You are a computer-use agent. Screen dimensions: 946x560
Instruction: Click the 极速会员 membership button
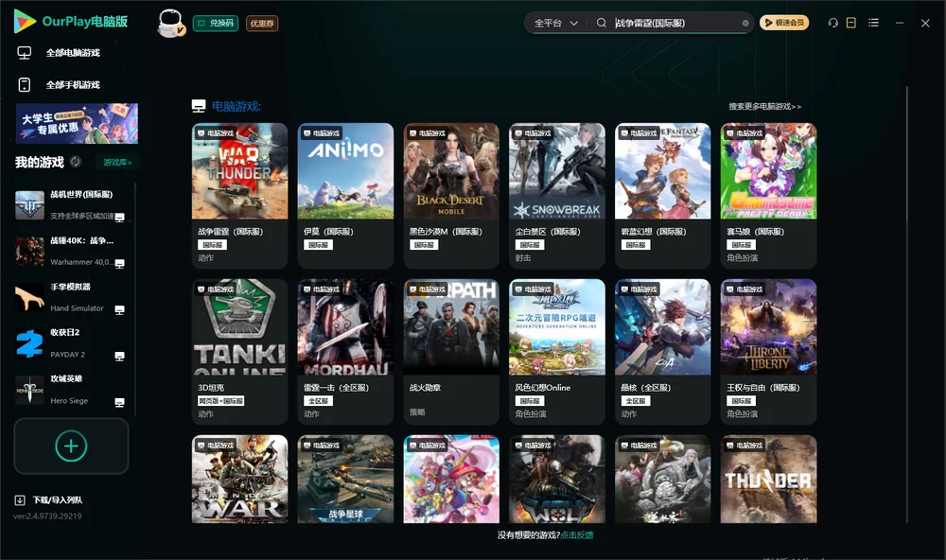(784, 23)
